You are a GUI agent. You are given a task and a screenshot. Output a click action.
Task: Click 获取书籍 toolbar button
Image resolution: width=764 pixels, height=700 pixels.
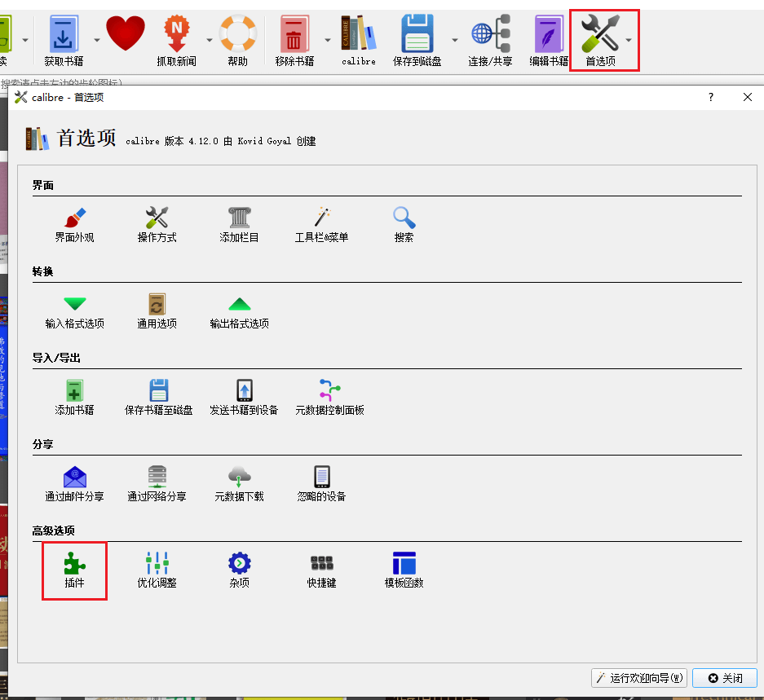coord(64,41)
